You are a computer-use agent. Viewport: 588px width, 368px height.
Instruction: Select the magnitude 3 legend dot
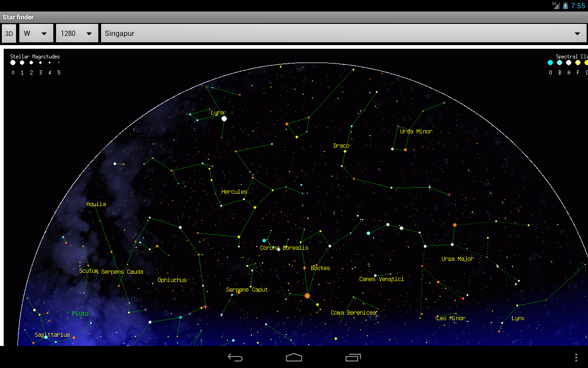tap(40, 63)
